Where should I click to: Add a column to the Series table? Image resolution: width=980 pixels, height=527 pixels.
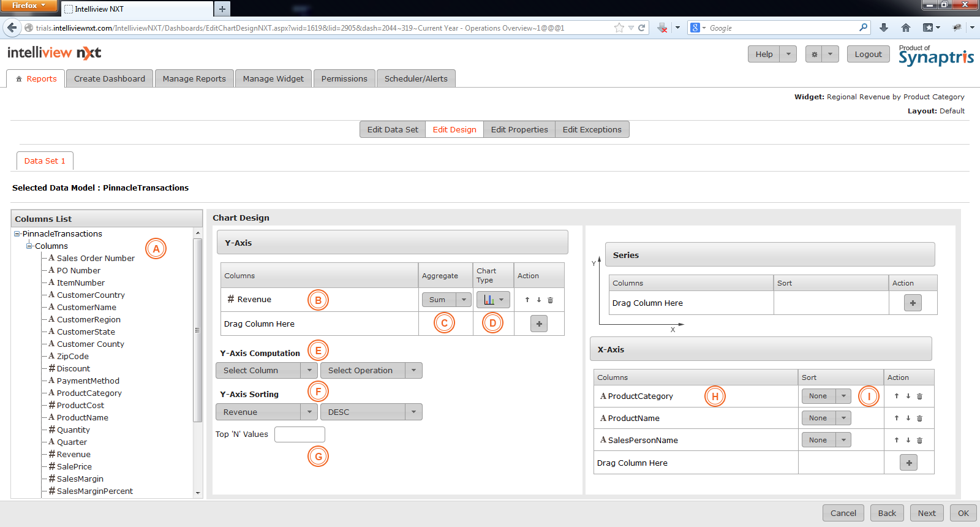tap(912, 303)
